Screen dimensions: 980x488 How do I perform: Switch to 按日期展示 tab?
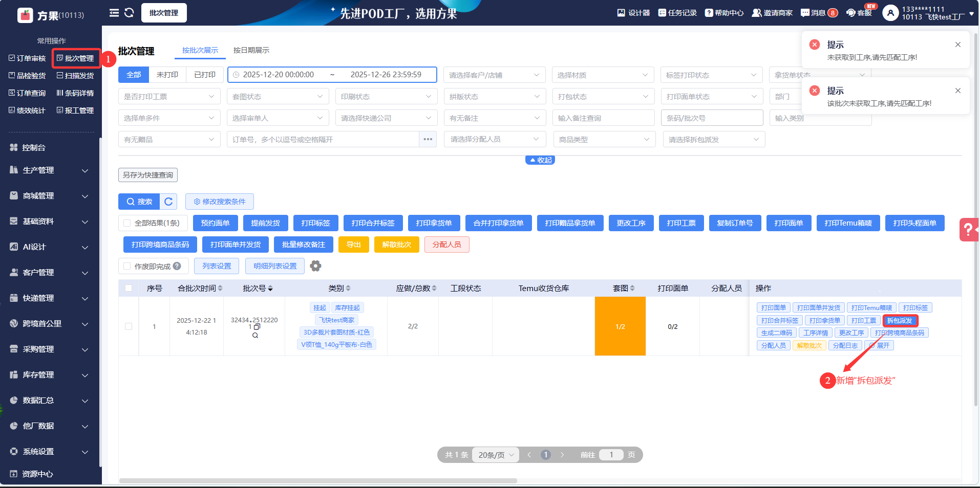(251, 50)
